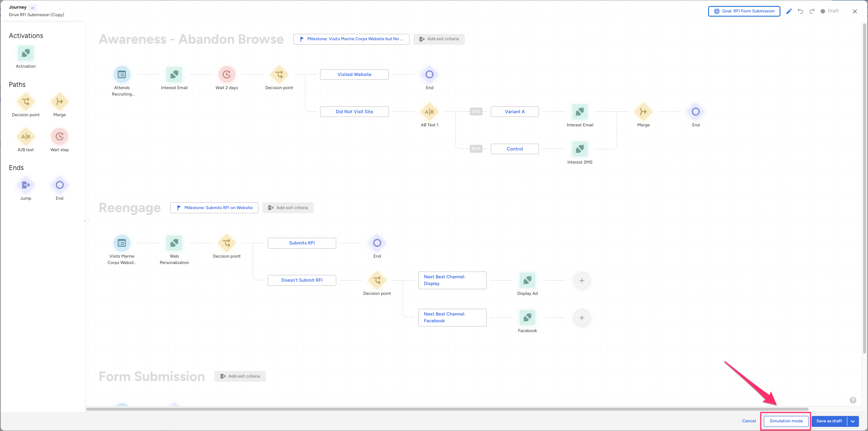The height and width of the screenshot is (431, 868).
Task: Expand the Save as draft dropdown arrow
Action: pyautogui.click(x=853, y=421)
